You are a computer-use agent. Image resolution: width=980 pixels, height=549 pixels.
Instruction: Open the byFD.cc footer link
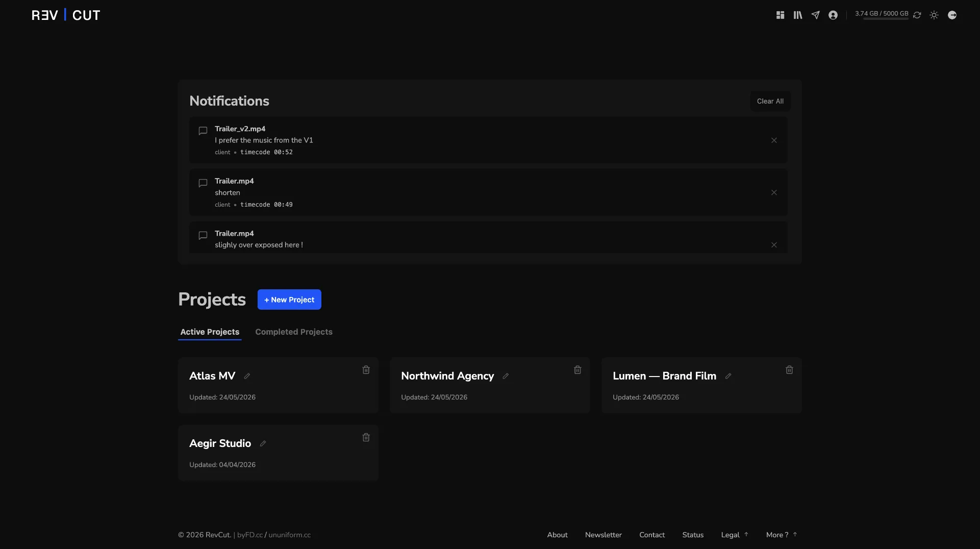(x=250, y=535)
